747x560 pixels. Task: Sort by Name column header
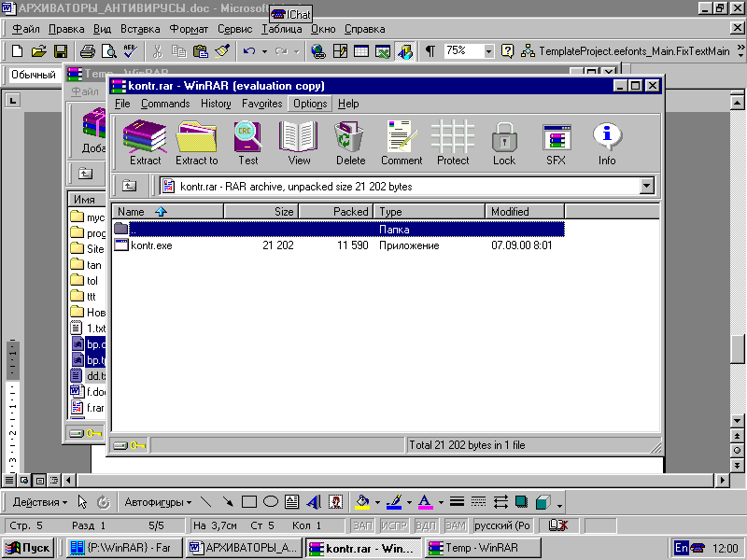point(168,212)
